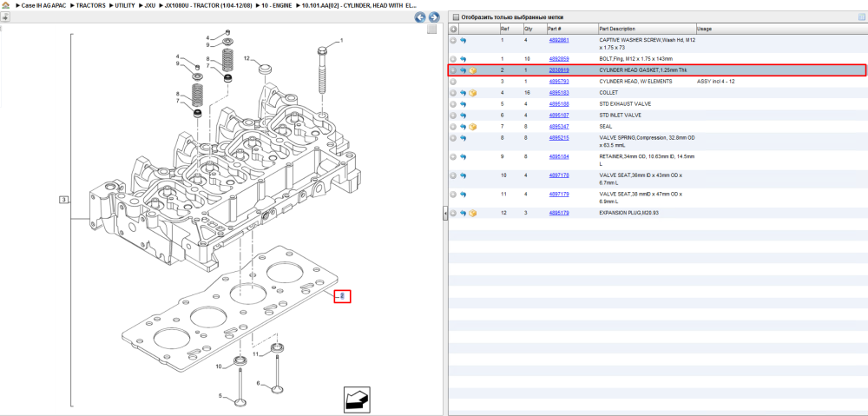Open part number link 4895187
Screen dimensions: 868x416
pyautogui.click(x=558, y=116)
